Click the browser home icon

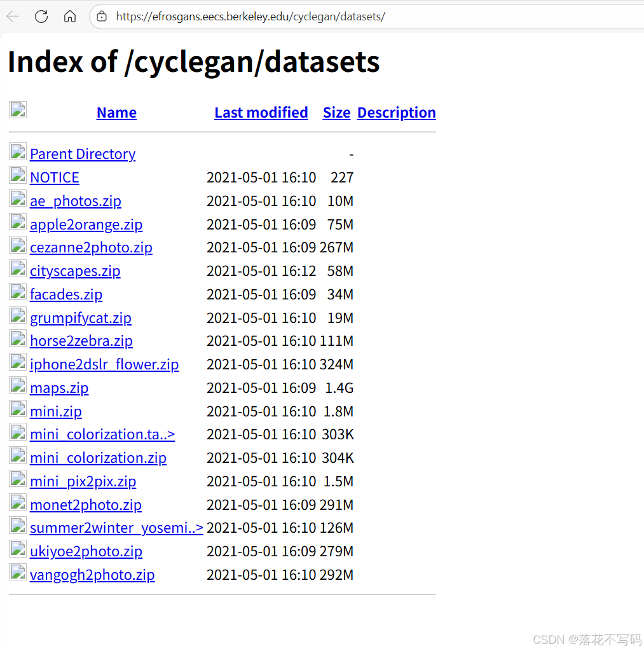click(69, 17)
